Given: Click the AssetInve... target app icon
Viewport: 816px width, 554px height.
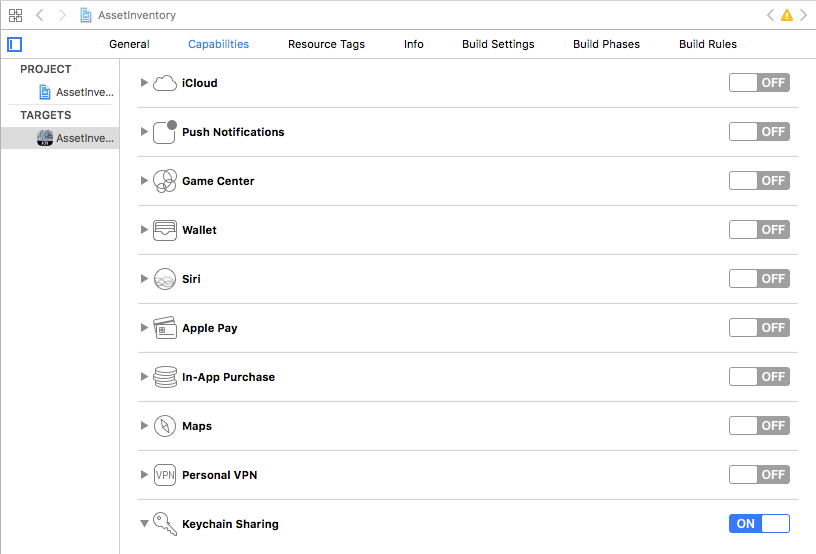Looking at the screenshot, I should (x=45, y=138).
